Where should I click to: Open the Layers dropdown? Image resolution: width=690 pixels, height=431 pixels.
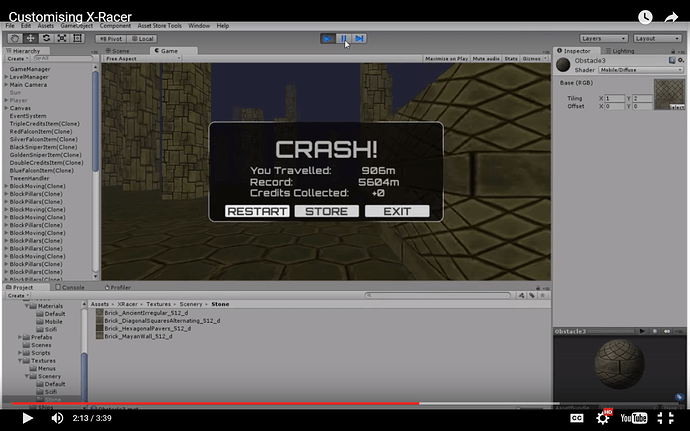pyautogui.click(x=603, y=38)
